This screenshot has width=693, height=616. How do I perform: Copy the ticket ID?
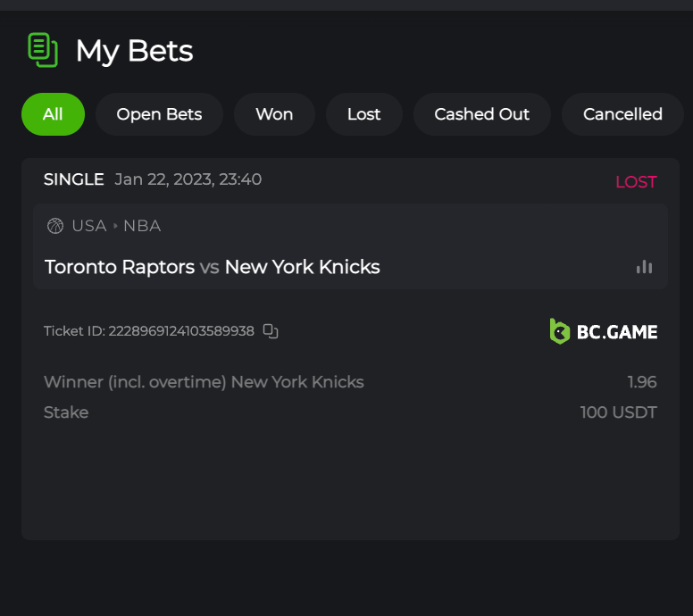point(271,331)
